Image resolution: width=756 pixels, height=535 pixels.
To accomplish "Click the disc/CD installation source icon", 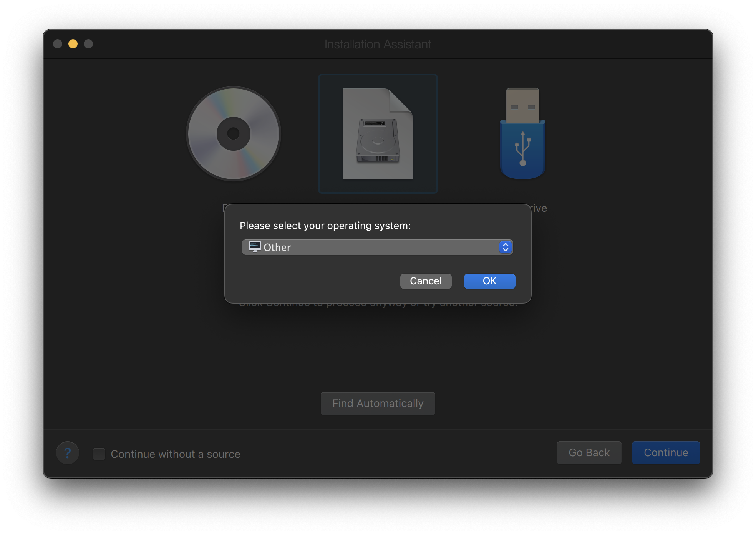I will click(x=234, y=134).
